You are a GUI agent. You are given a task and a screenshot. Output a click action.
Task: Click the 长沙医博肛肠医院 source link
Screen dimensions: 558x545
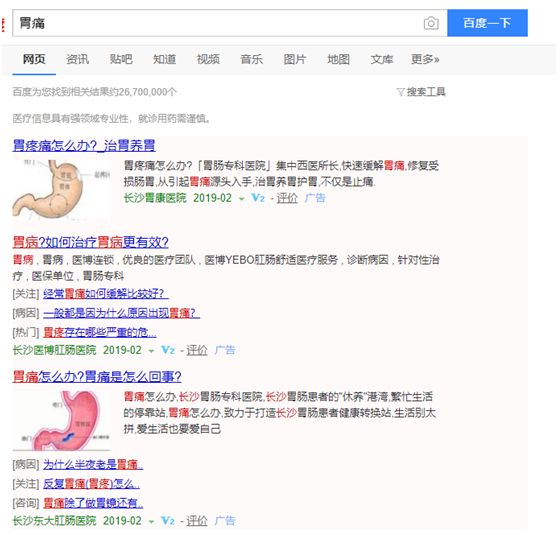54,350
